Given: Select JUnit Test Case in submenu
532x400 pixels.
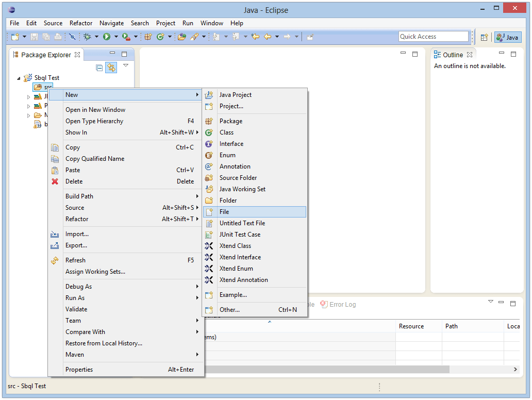Looking at the screenshot, I should (x=255, y=235).
